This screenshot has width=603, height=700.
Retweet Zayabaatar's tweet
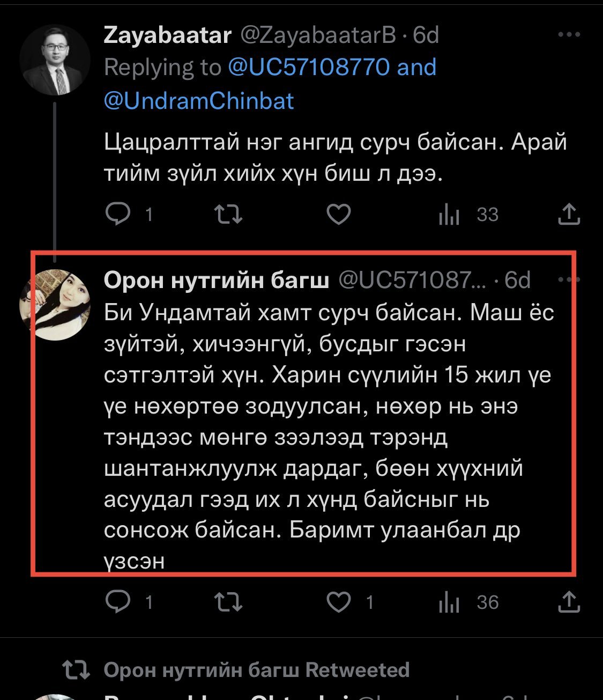pos(228,215)
